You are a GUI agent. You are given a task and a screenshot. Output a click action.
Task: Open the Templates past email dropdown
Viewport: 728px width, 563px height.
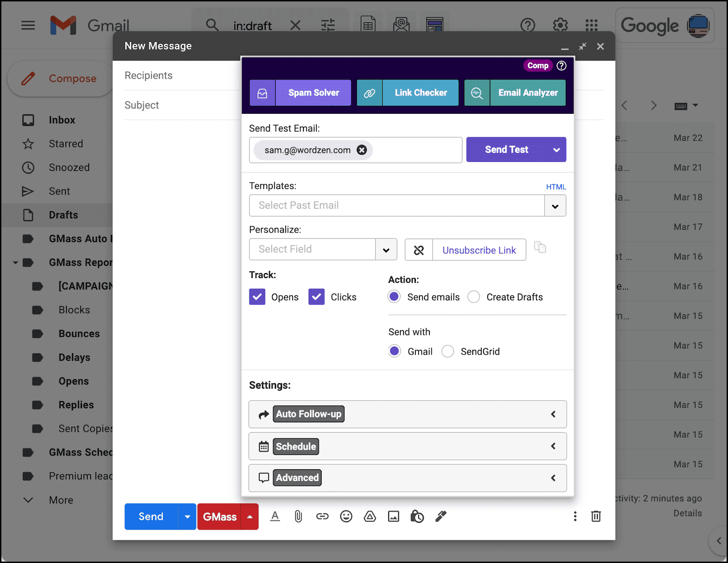[x=555, y=206]
